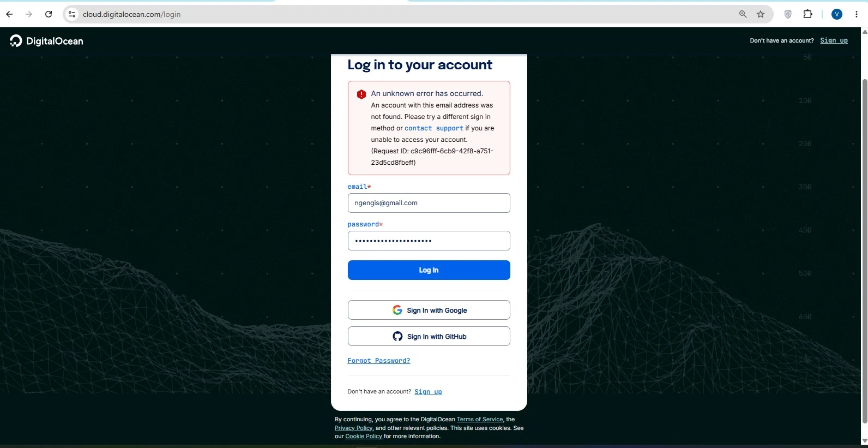The width and height of the screenshot is (868, 448).
Task: Open the Terms of Service link
Action: (x=480, y=420)
